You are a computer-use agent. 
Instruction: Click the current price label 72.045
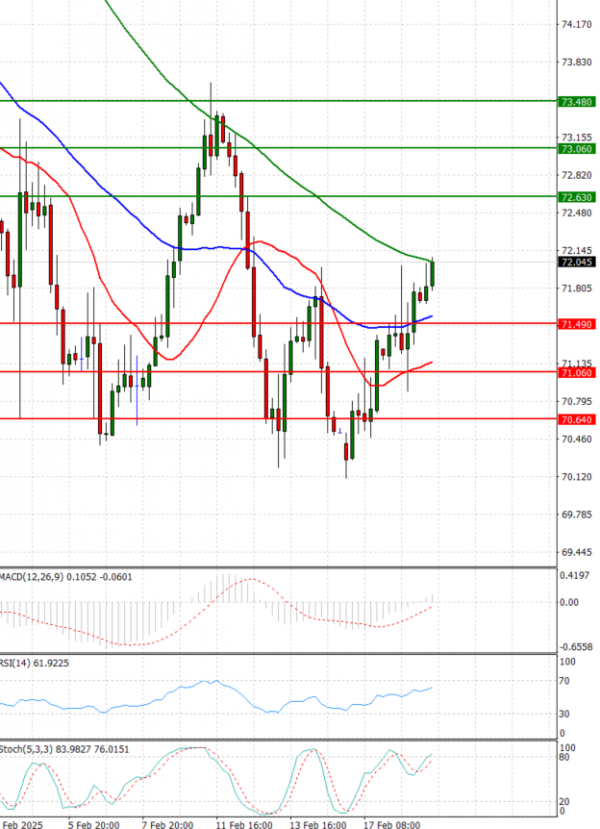coord(577,262)
